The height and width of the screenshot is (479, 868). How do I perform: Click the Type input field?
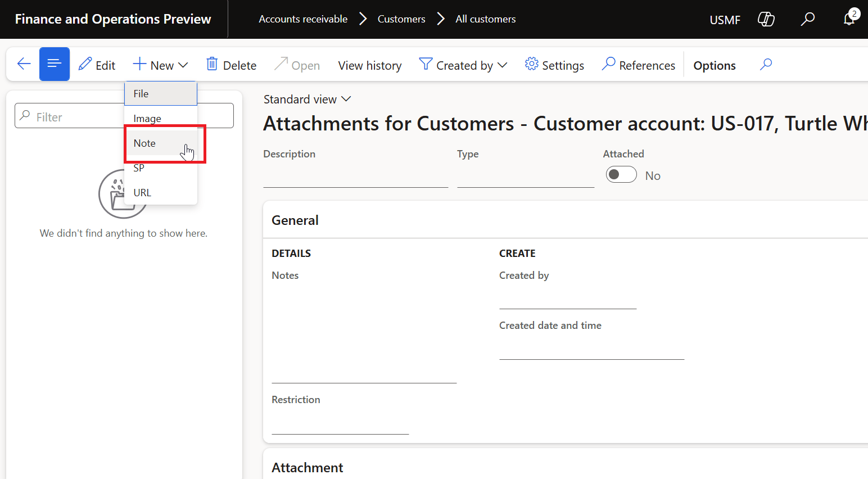(526, 175)
